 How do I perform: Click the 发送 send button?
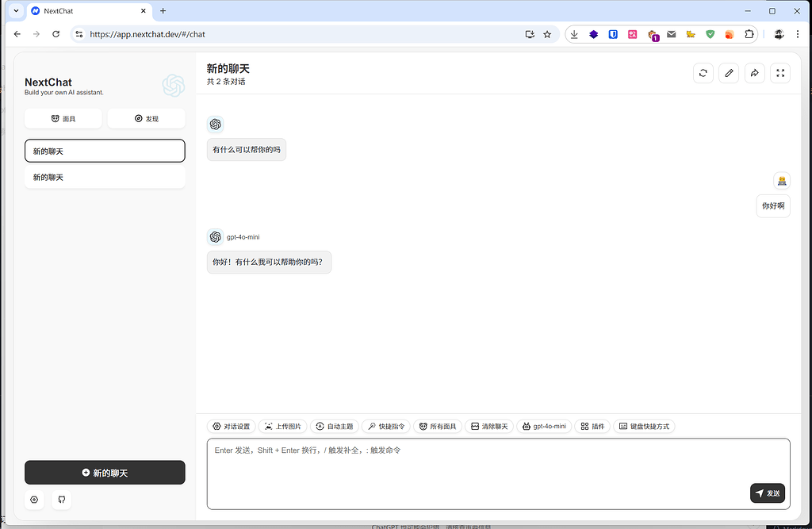[x=768, y=493]
